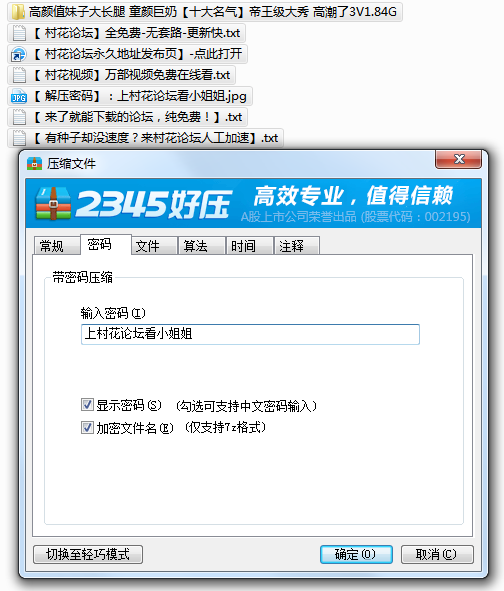The width and height of the screenshot is (504, 591).
Task: Go to the 时间 tab
Action: pos(250,246)
